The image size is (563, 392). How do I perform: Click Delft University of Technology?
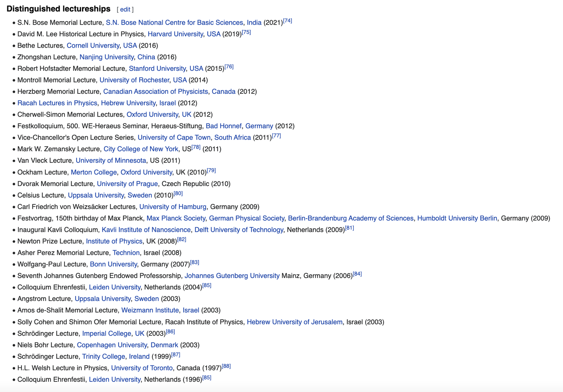click(239, 230)
